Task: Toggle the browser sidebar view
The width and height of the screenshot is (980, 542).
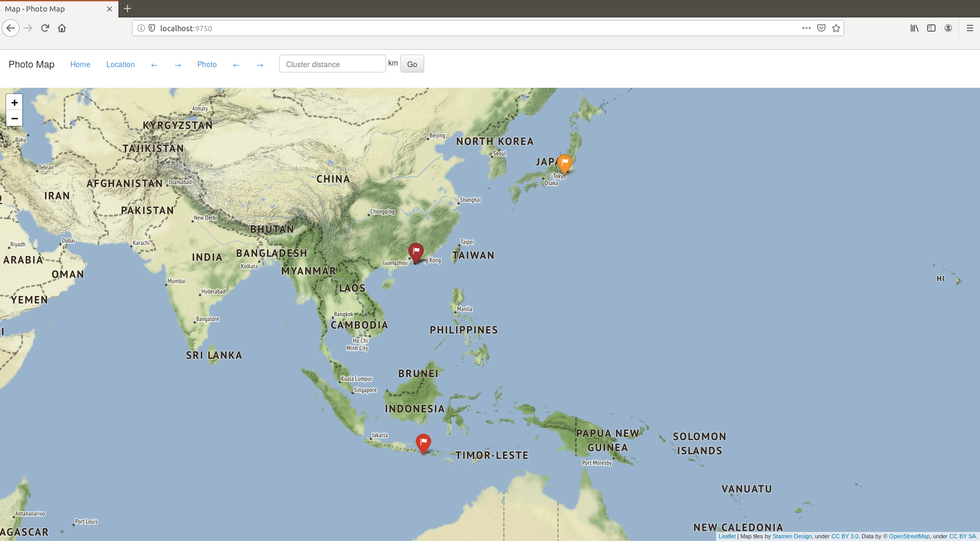Action: (x=931, y=28)
